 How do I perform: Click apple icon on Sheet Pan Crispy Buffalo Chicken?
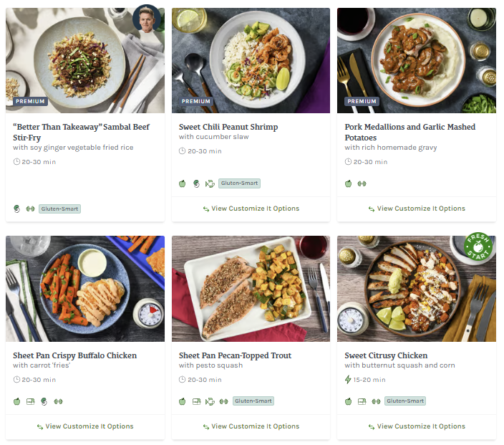tap(16, 401)
